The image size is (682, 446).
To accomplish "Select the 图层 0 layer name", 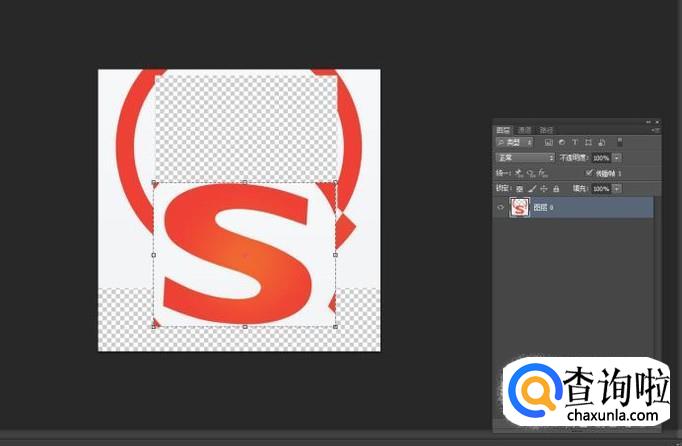I will tap(543, 208).
